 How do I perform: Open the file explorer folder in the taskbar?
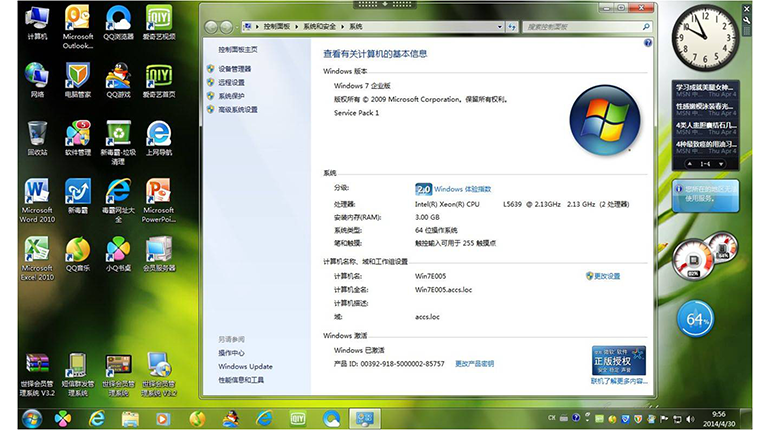[130, 418]
